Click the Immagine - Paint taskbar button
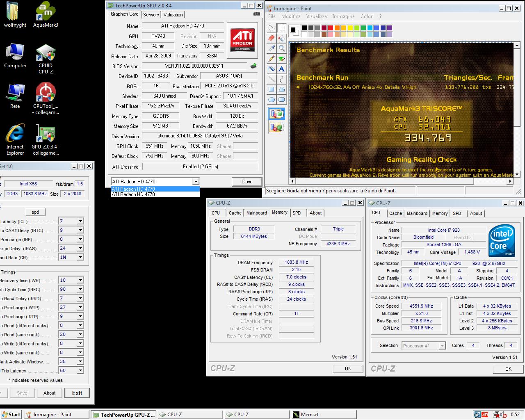 56,415
